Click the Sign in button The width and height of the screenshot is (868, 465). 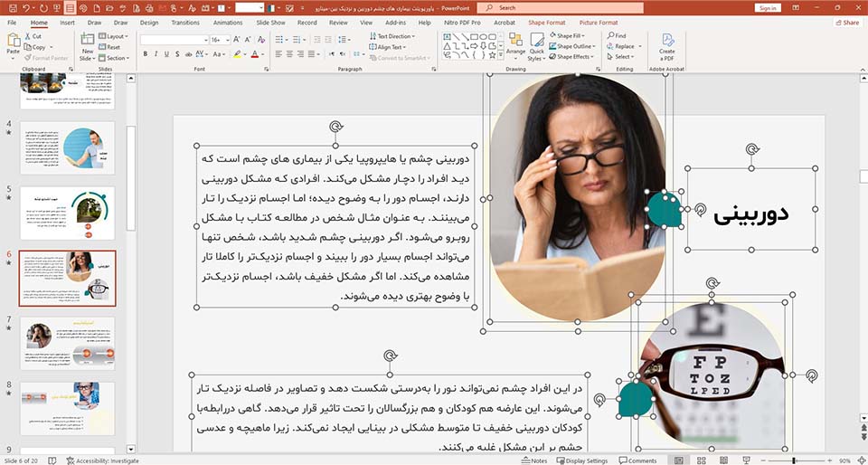point(768,8)
